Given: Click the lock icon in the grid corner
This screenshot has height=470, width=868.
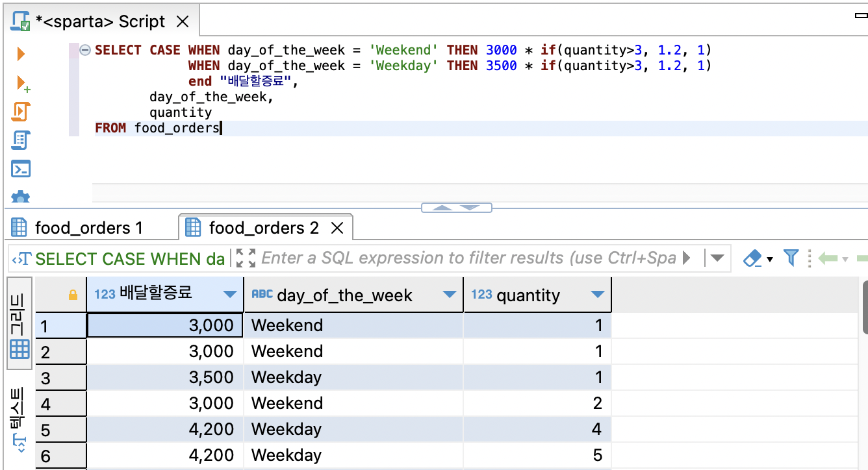Looking at the screenshot, I should (73, 295).
